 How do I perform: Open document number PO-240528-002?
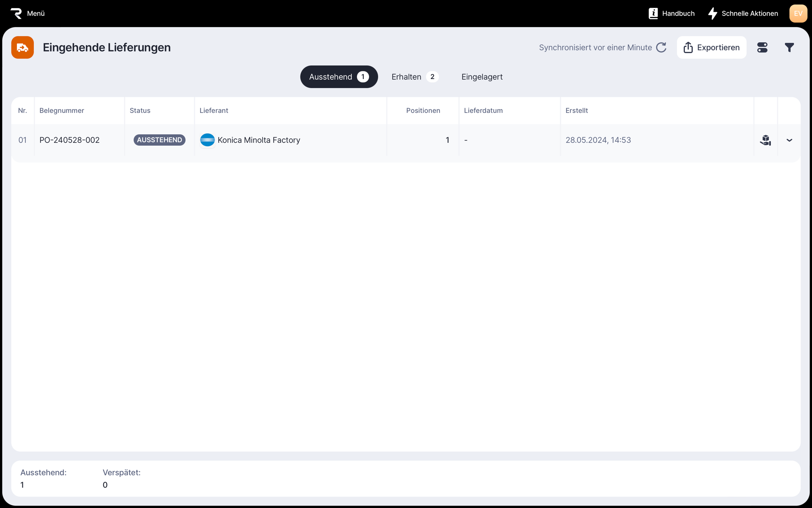(69, 140)
